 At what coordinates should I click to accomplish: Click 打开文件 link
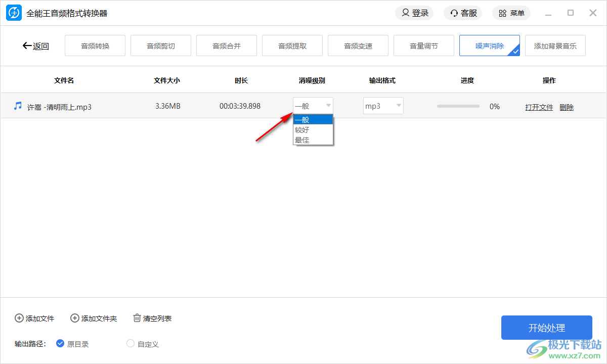[539, 107]
